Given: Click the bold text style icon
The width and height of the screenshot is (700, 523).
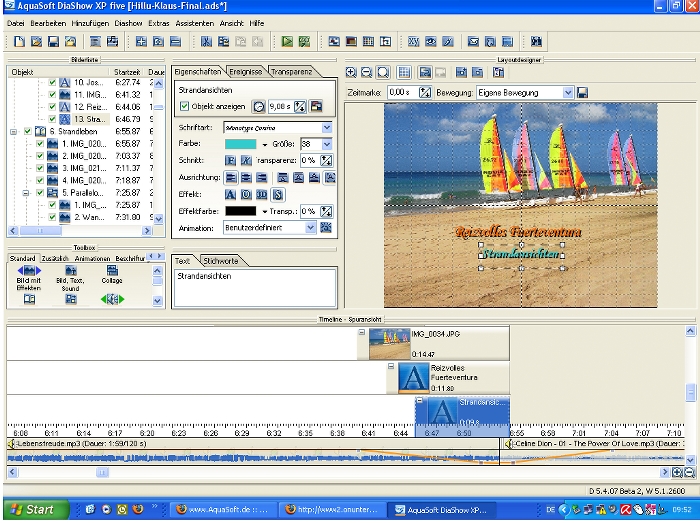Looking at the screenshot, I should coord(229,160).
